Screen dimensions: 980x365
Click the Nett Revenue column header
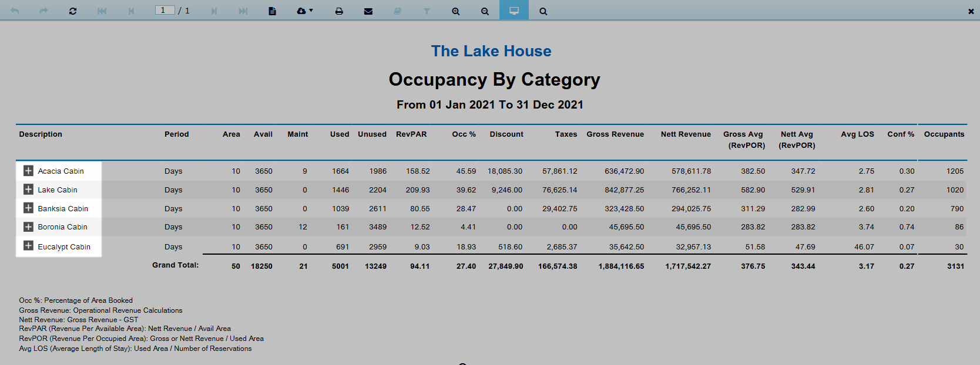pos(686,134)
